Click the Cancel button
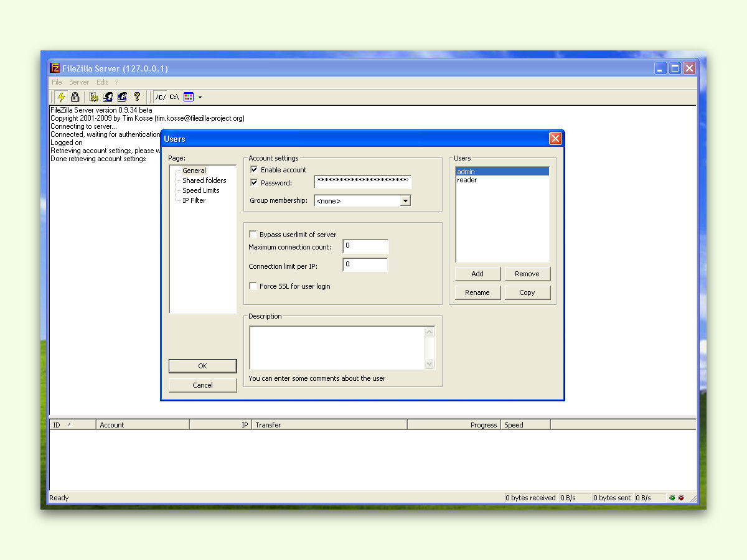Screen dimensions: 747x560 pos(202,385)
